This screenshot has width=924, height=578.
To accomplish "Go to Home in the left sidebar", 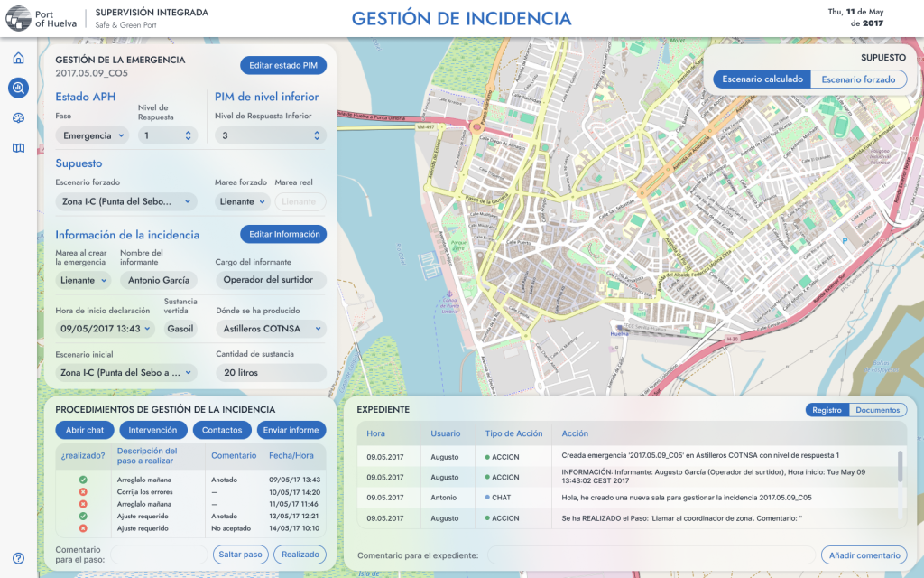I will [18, 59].
